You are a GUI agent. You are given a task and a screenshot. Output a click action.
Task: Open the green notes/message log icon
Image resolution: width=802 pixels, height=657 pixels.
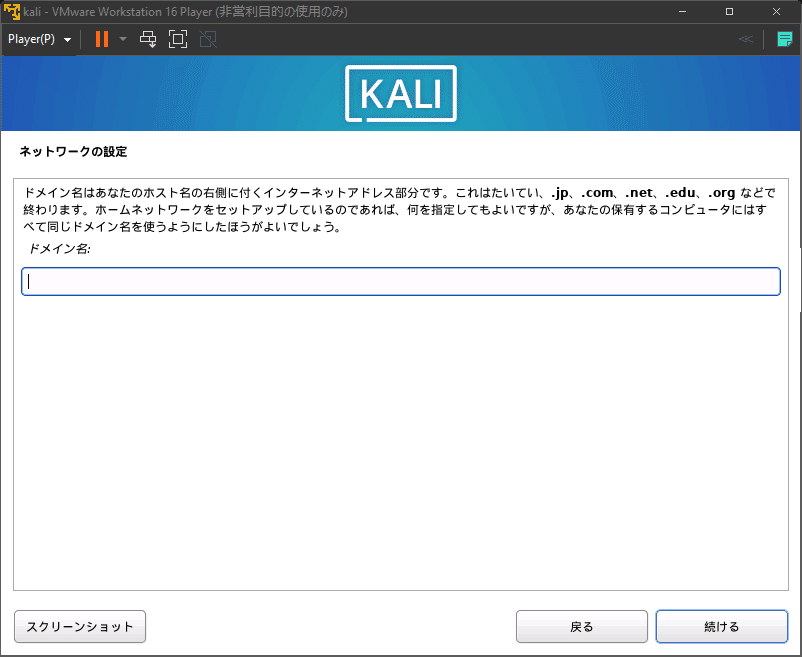(x=785, y=39)
